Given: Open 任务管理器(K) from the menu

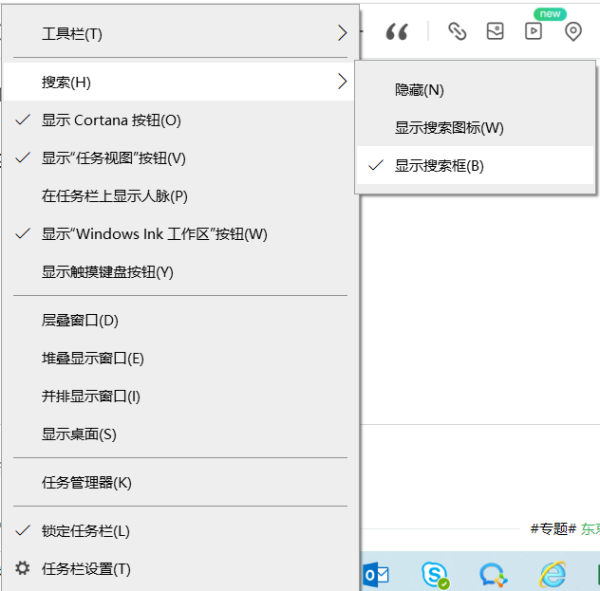Looking at the screenshot, I should pyautogui.click(x=178, y=482).
